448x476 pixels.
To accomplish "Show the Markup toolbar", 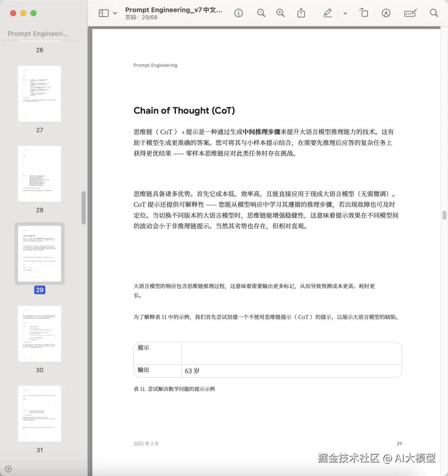I will [386, 13].
